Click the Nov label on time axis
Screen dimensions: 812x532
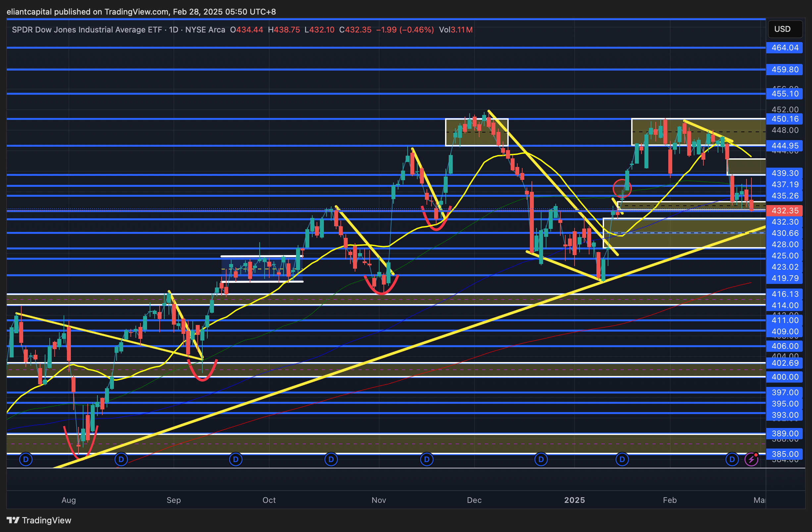(379, 500)
